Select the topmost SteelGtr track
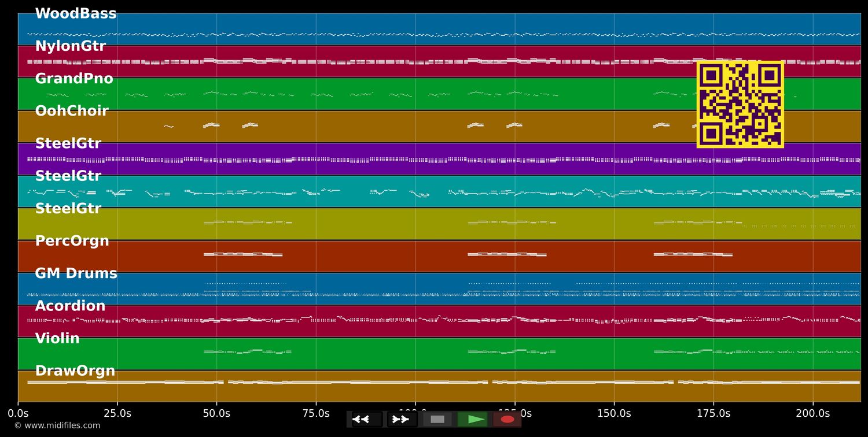Viewport: 868px width, 437px height. (x=68, y=143)
